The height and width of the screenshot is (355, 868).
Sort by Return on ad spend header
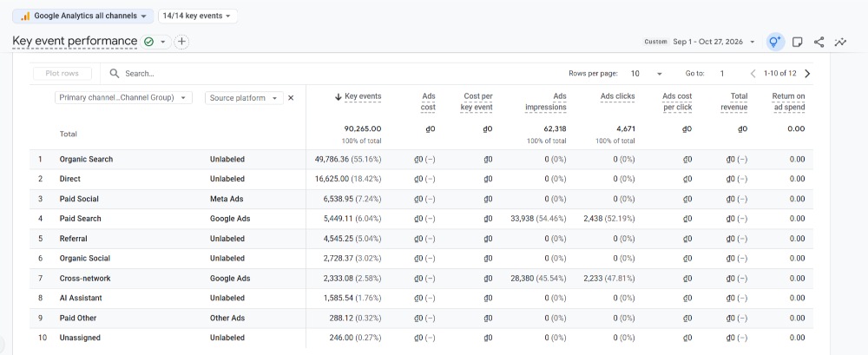(788, 102)
